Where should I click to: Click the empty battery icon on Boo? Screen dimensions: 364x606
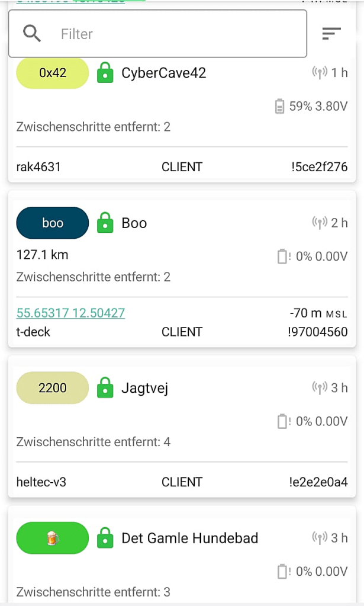pyautogui.click(x=283, y=256)
